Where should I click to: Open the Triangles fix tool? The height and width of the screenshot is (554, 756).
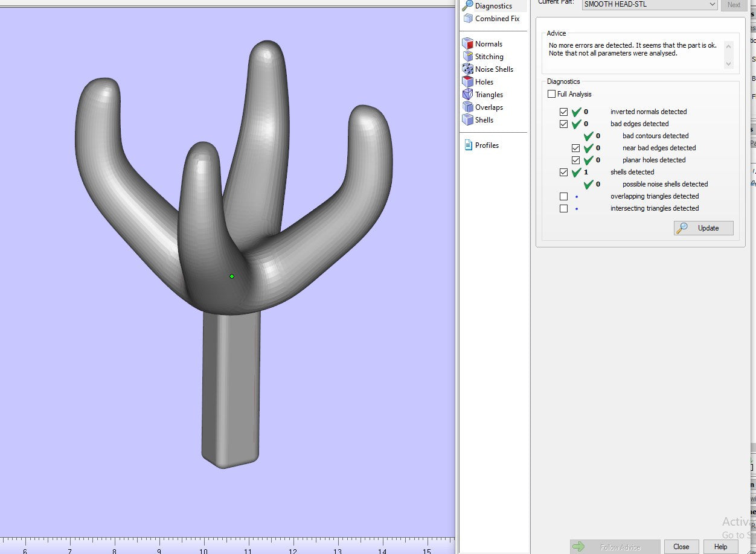coord(467,95)
